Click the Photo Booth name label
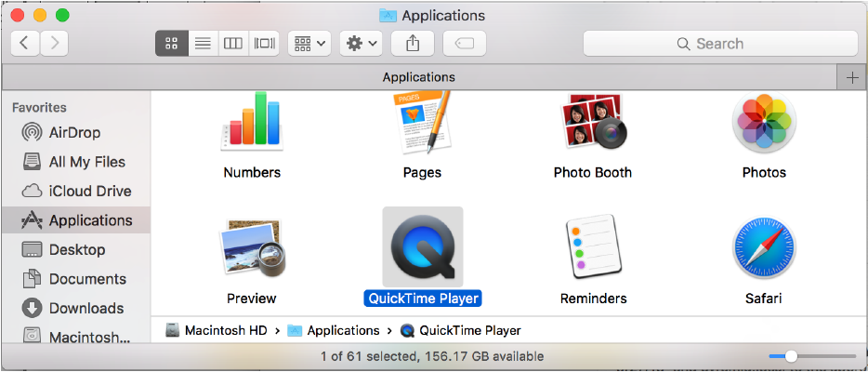 [x=592, y=173]
